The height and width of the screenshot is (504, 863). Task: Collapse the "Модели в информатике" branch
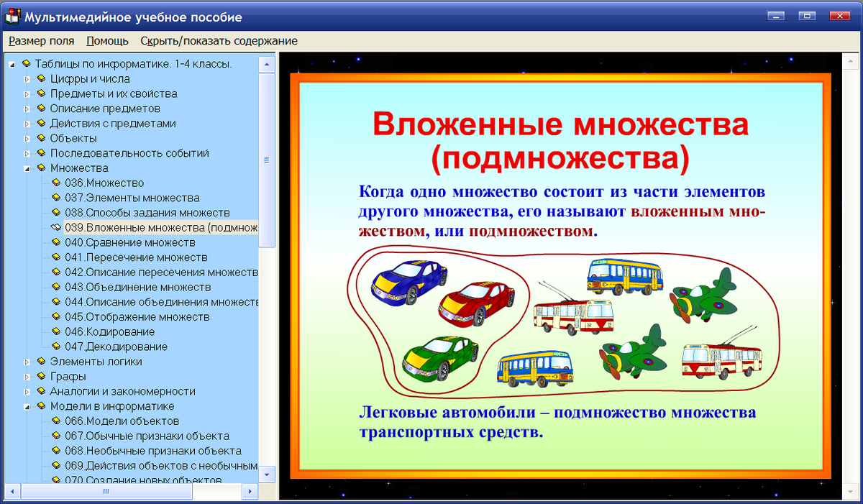29,406
